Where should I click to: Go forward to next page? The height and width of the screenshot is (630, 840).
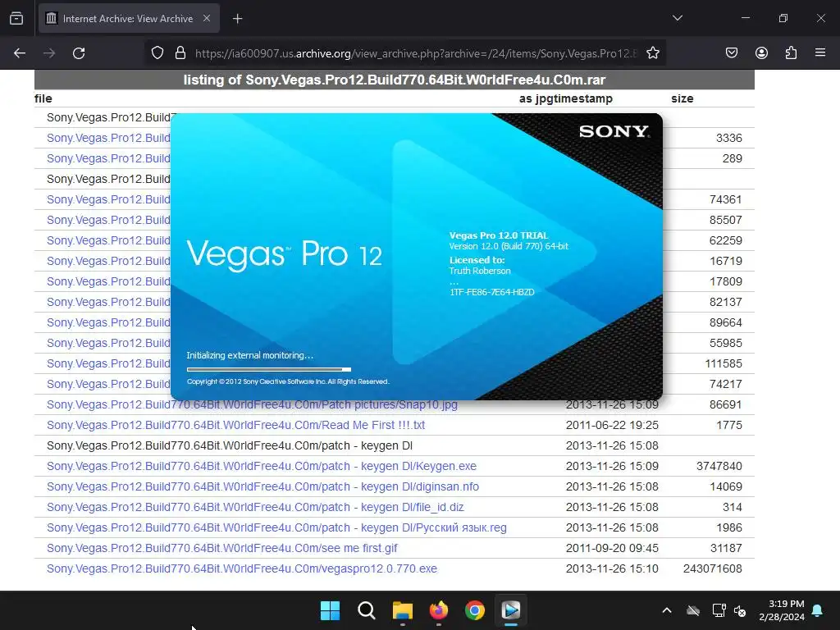49,53
